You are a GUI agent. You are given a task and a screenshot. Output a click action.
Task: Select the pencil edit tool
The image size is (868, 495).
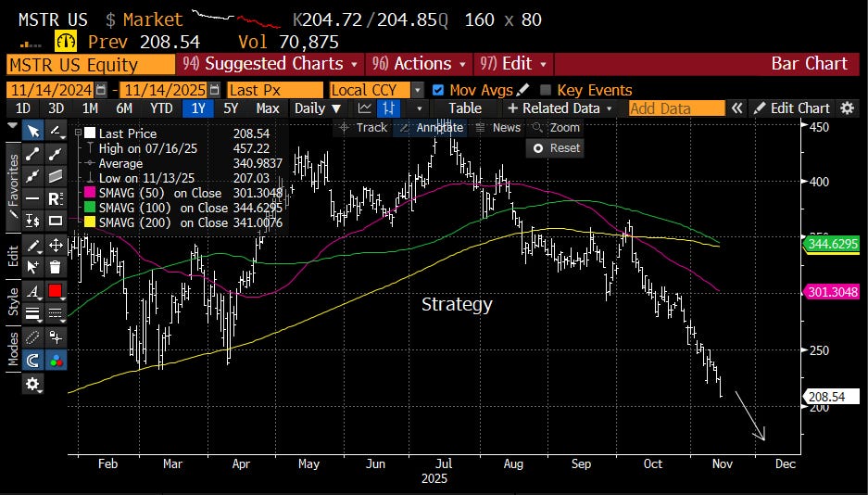coord(33,246)
